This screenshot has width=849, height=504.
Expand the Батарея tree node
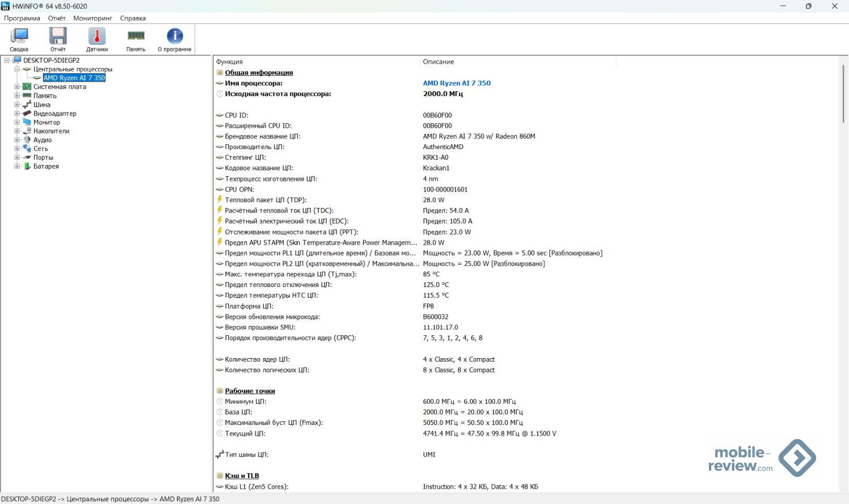[x=17, y=166]
